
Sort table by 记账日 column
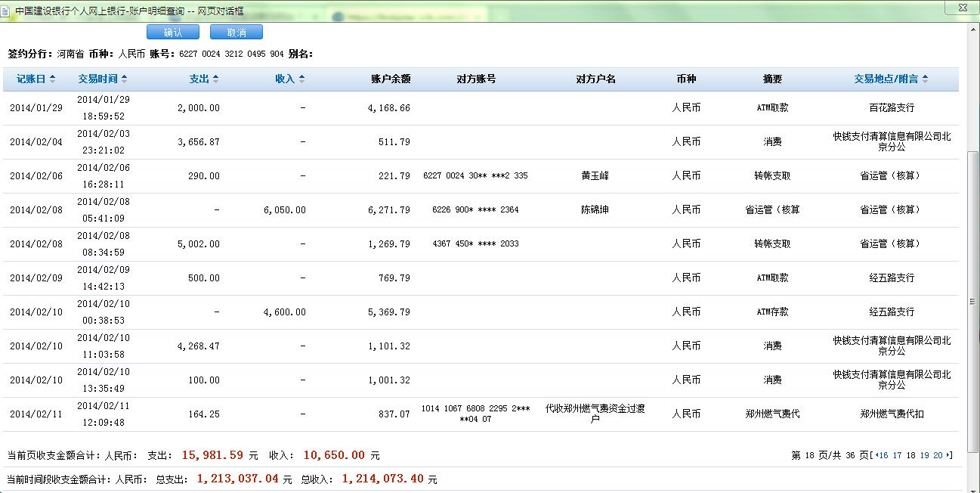tap(36, 79)
